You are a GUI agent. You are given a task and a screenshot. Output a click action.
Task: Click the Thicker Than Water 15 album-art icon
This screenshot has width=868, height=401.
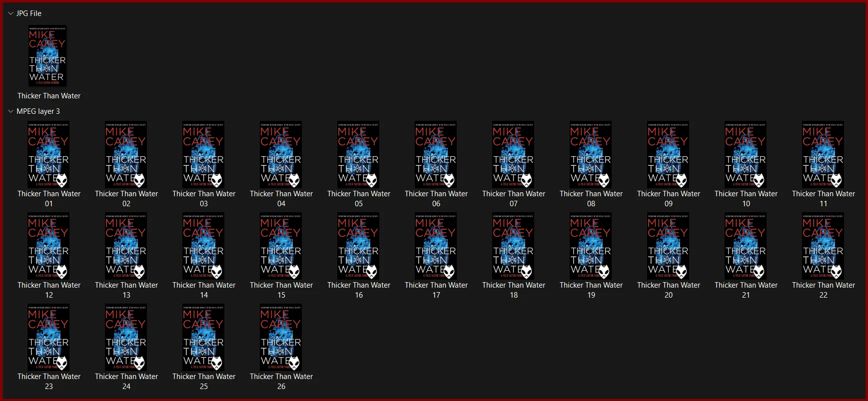coord(281,246)
